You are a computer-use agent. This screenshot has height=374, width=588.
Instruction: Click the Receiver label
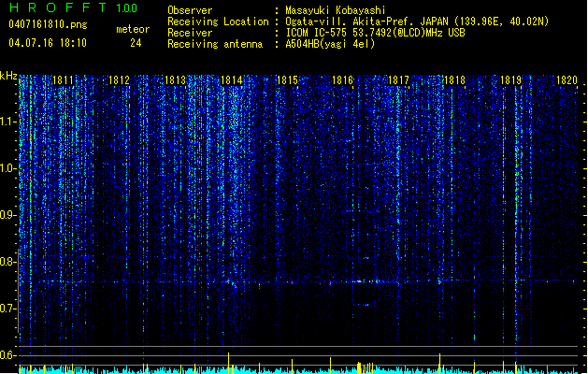(190, 33)
